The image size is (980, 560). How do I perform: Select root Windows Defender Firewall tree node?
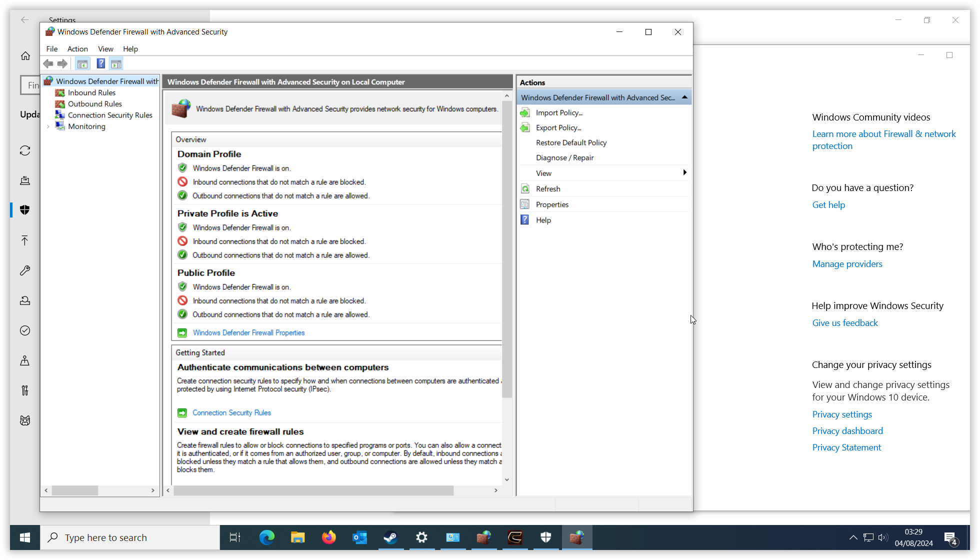tap(107, 81)
